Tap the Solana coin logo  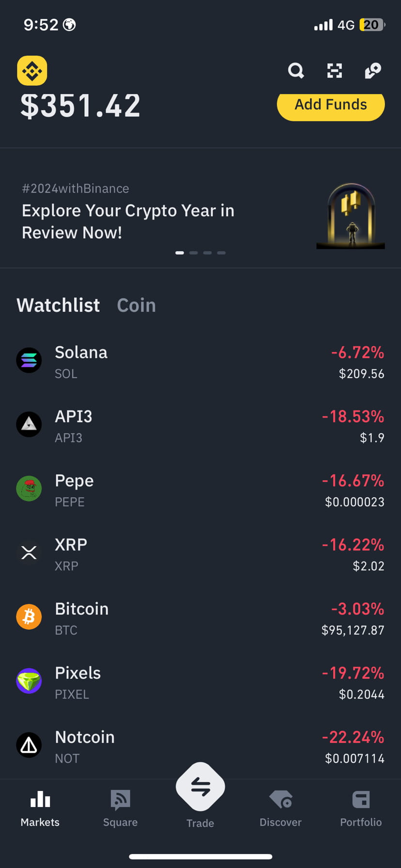point(29,360)
